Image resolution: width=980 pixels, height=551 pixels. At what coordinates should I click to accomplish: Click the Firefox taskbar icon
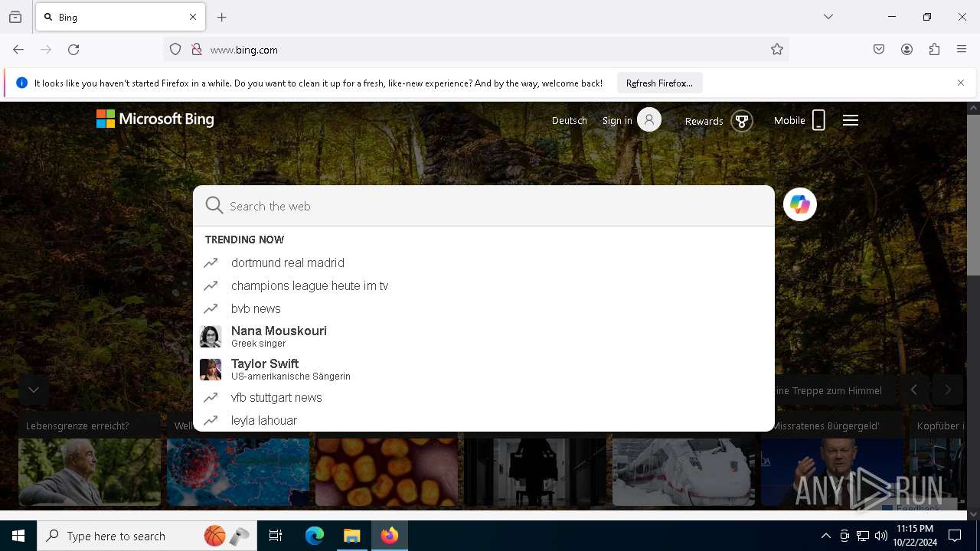[390, 536]
